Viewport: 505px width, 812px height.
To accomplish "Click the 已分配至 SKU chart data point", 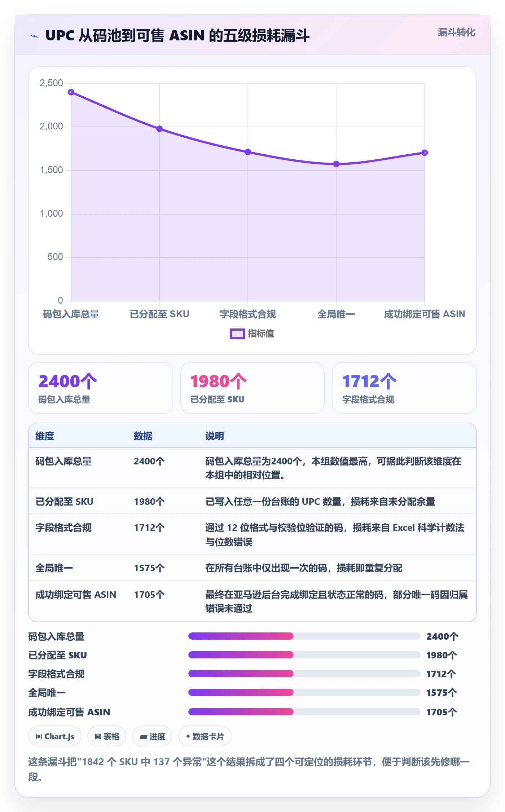I will 159,129.
